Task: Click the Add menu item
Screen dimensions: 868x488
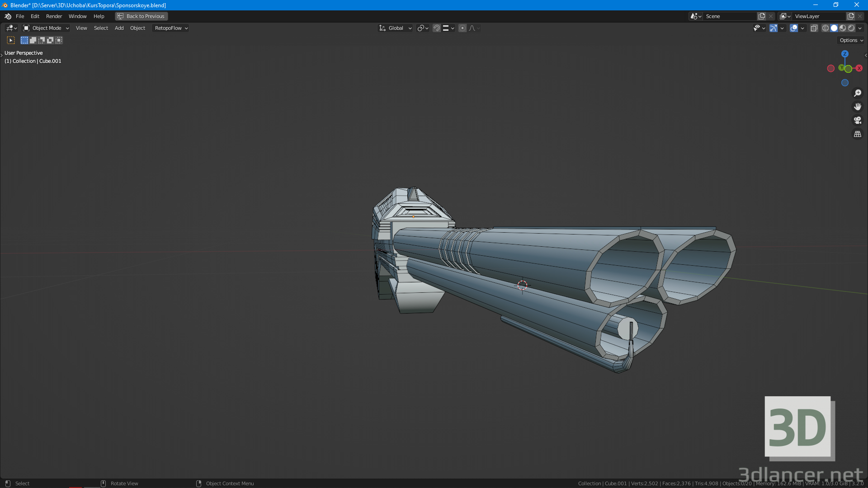Action: pos(119,28)
